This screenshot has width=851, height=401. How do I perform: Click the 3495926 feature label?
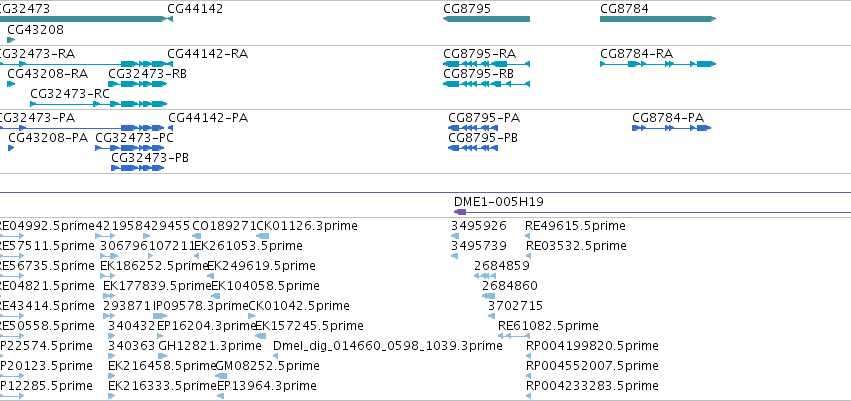[x=479, y=226]
